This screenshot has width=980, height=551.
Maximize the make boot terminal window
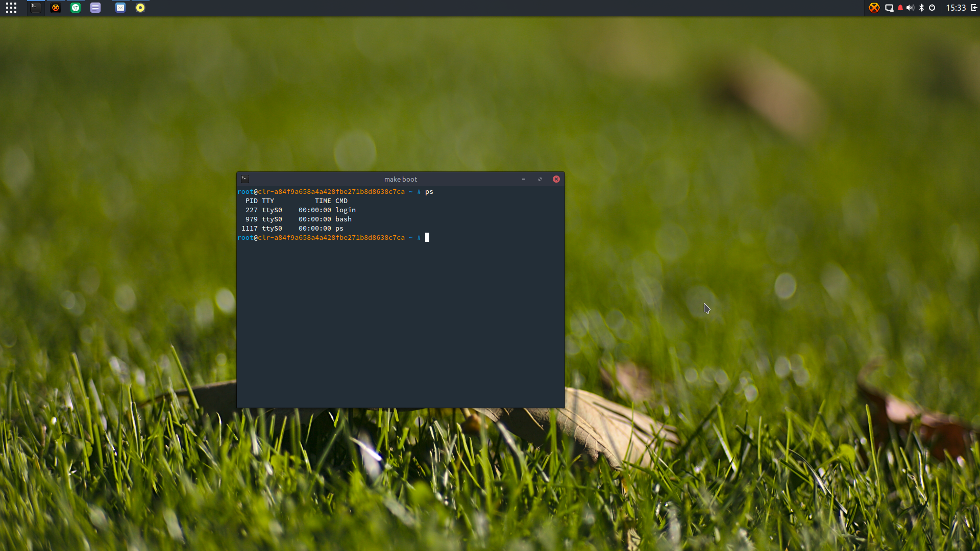[540, 179]
